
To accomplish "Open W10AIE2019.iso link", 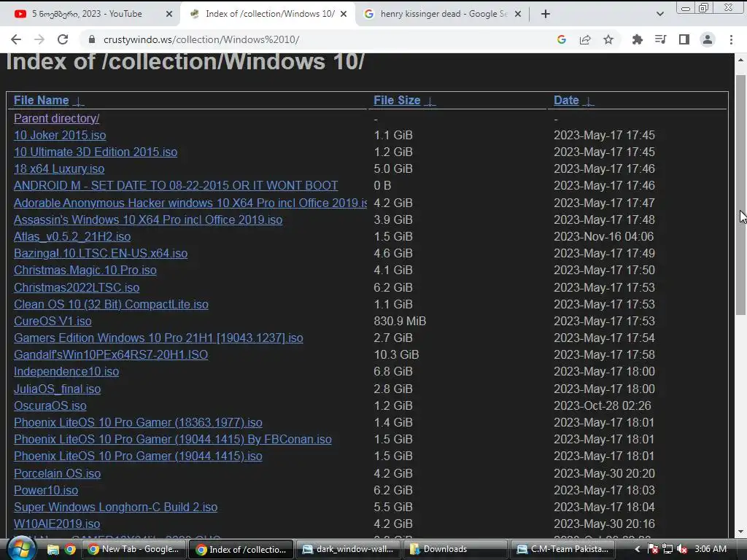I will coord(57,524).
